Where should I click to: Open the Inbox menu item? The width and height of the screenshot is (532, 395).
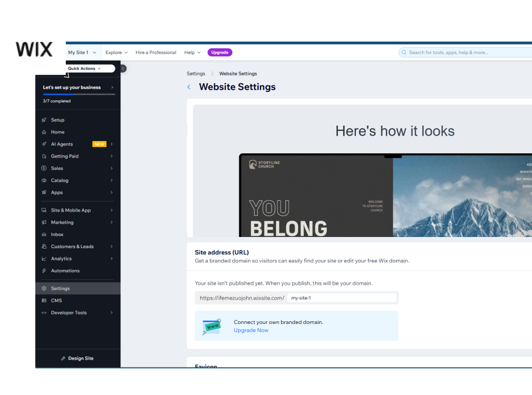pos(77,234)
